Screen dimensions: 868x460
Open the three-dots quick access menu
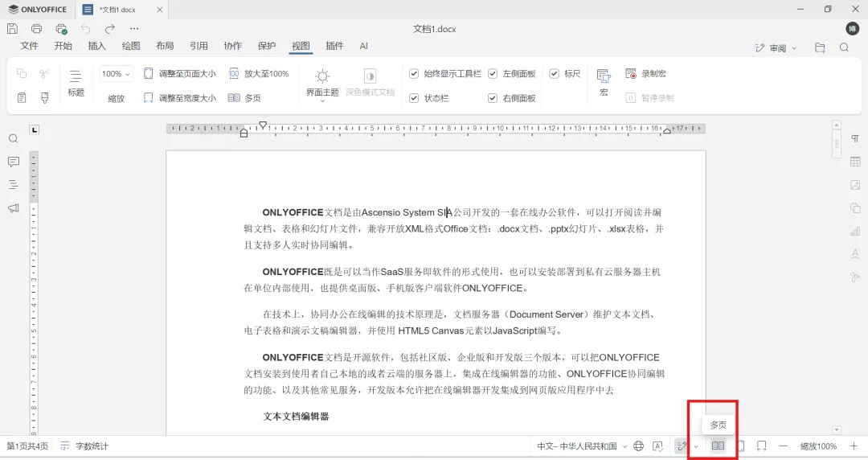(134, 29)
